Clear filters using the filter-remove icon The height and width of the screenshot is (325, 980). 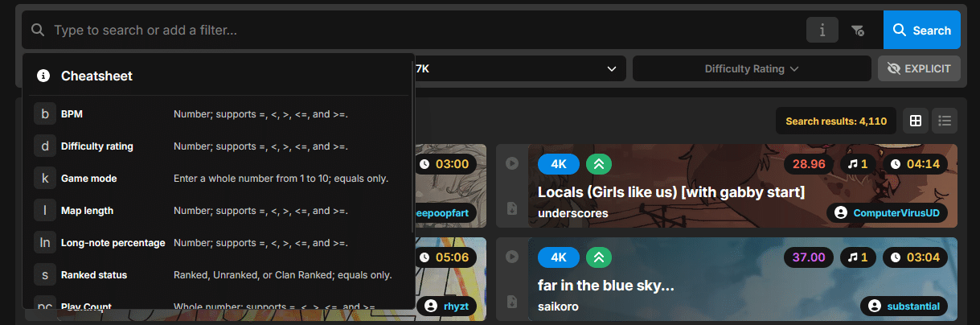[858, 31]
